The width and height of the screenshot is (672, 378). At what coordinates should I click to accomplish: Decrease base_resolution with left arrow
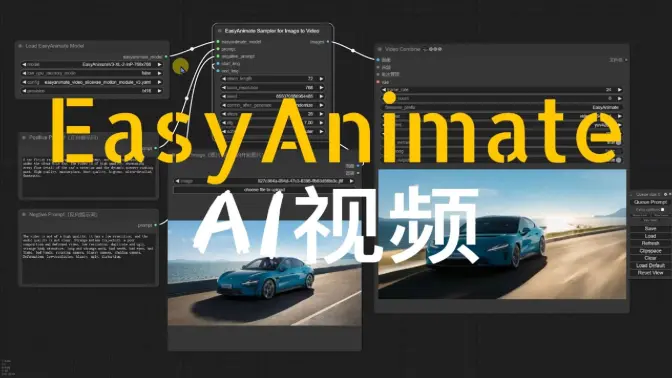click(224, 87)
